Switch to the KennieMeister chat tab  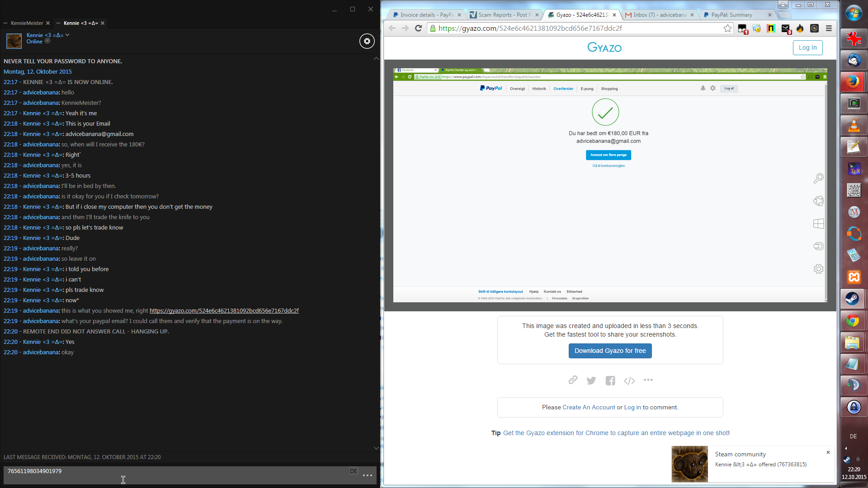(27, 23)
